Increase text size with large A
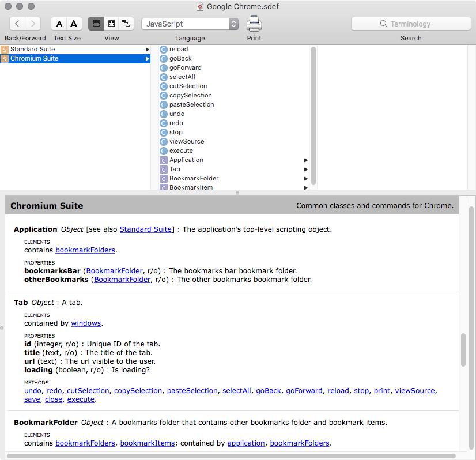 pyautogui.click(x=74, y=24)
